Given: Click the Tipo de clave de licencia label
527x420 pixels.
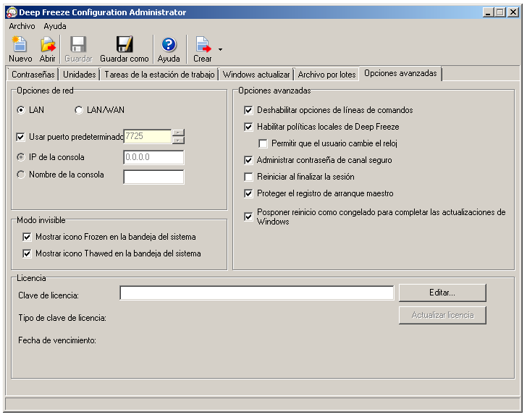Looking at the screenshot, I should (x=62, y=318).
